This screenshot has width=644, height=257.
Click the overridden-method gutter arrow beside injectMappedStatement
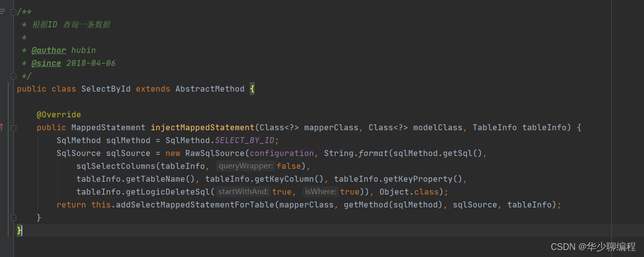pyautogui.click(x=1, y=127)
